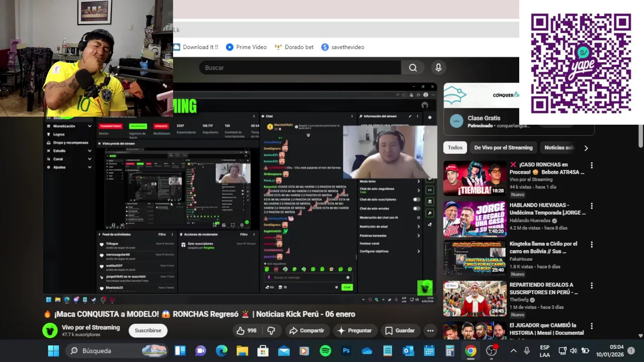Open battery status icon in tray
The width and height of the screenshot is (644, 362).
click(585, 350)
